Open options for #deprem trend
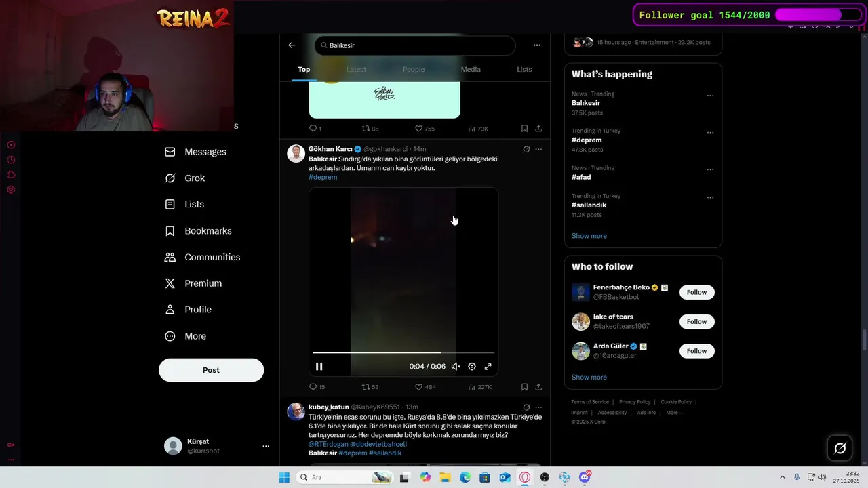868x488 pixels. point(710,133)
